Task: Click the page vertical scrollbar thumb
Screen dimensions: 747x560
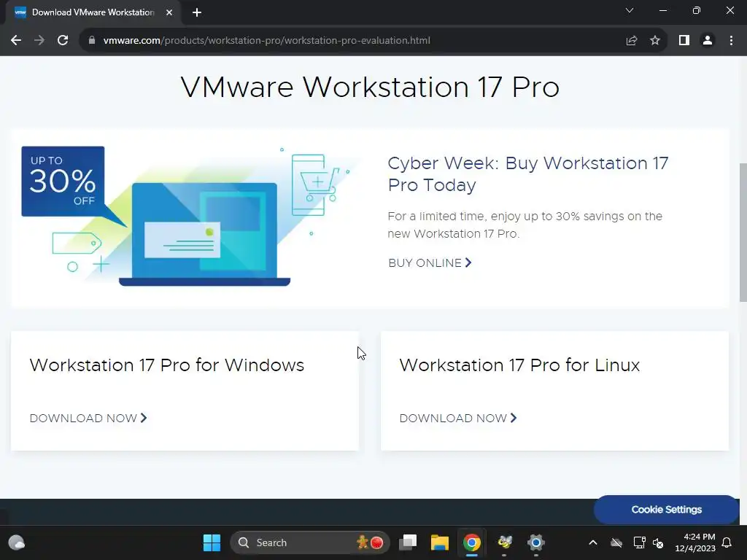Action: [x=743, y=232]
